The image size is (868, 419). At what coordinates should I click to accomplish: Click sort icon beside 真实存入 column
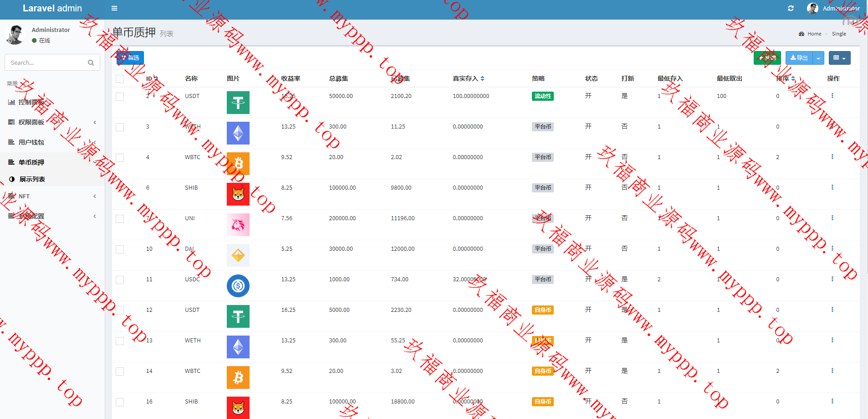coord(482,78)
